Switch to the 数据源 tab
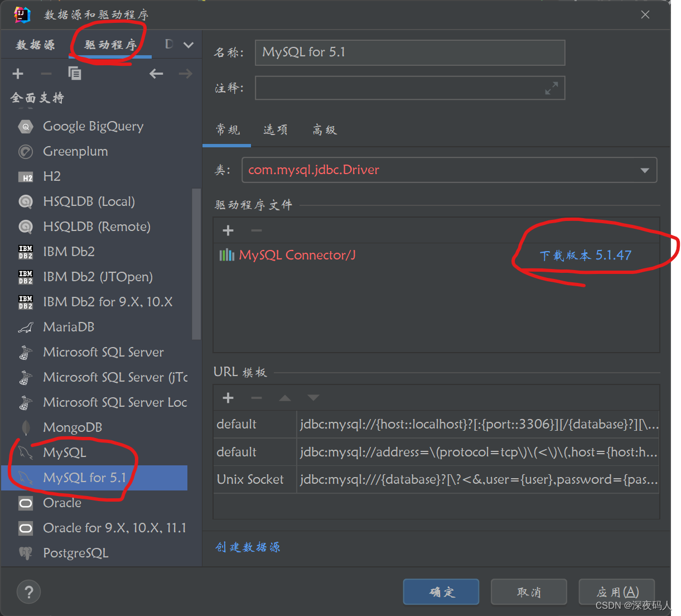Viewport: 681px width, 616px height. [x=36, y=45]
